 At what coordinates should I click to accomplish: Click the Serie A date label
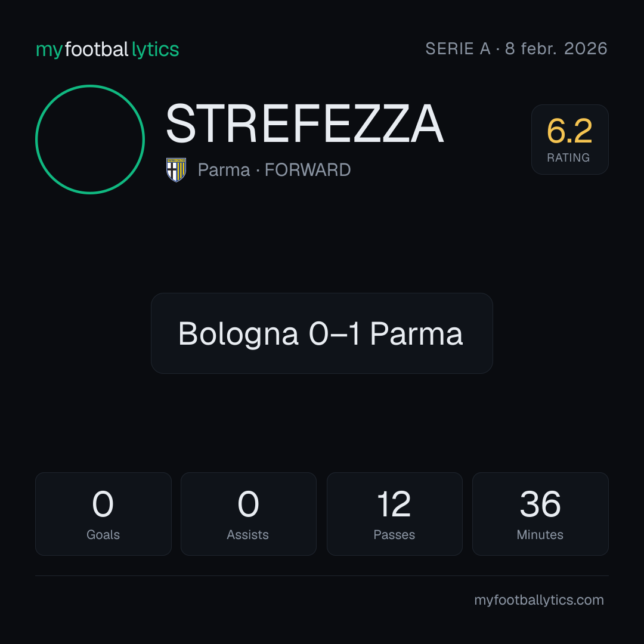tap(516, 48)
